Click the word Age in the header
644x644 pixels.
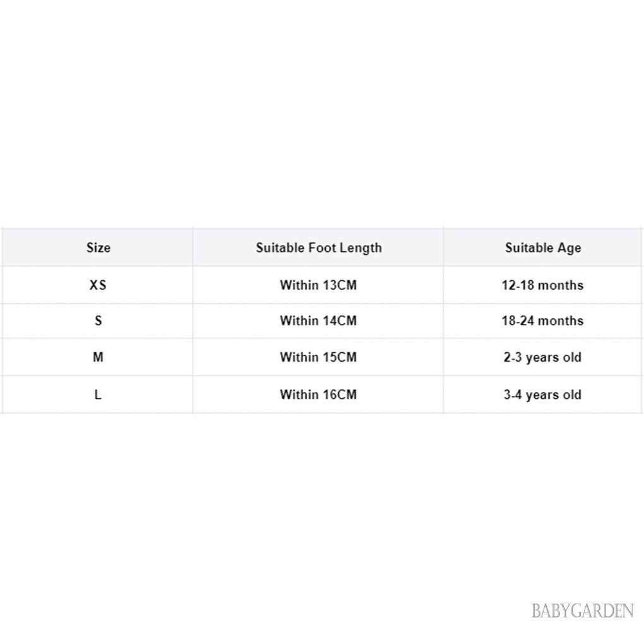click(569, 249)
